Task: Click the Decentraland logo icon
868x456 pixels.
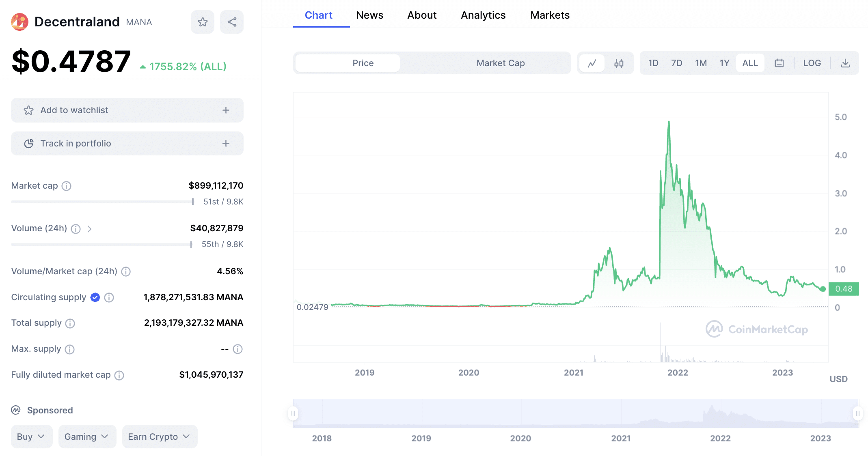Action: (x=19, y=22)
